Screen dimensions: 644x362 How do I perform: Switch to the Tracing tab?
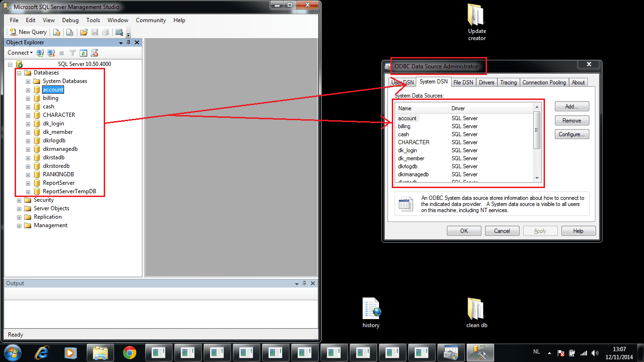click(508, 82)
